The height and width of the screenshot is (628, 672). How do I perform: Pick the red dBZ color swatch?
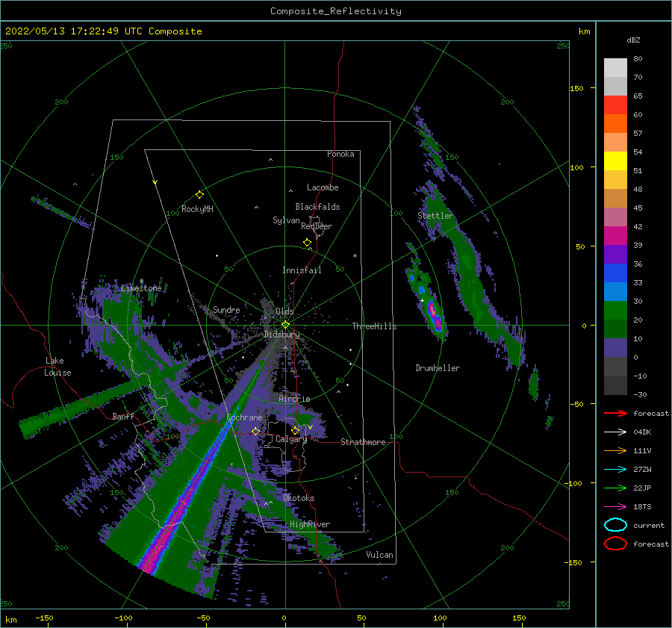coord(615,105)
